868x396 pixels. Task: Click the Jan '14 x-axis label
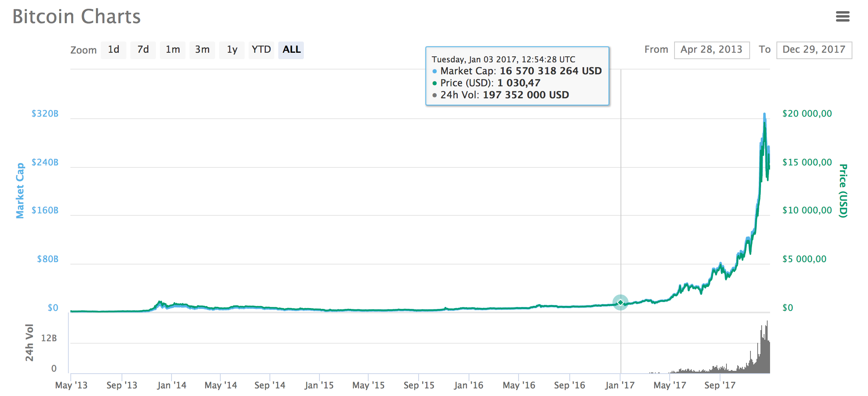172,385
